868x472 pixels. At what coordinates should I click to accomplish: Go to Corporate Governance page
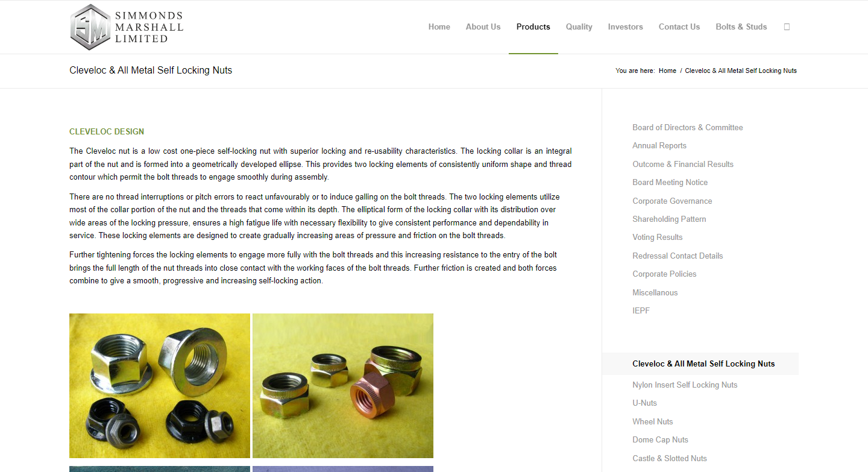[x=672, y=201]
